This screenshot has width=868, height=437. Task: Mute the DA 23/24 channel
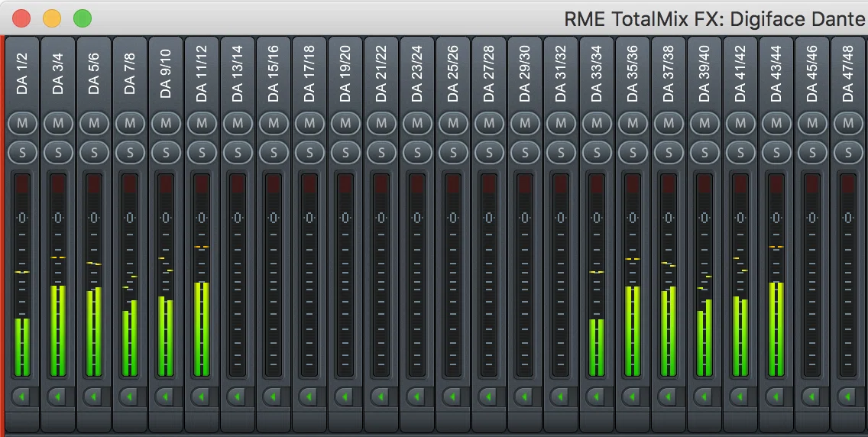click(417, 123)
